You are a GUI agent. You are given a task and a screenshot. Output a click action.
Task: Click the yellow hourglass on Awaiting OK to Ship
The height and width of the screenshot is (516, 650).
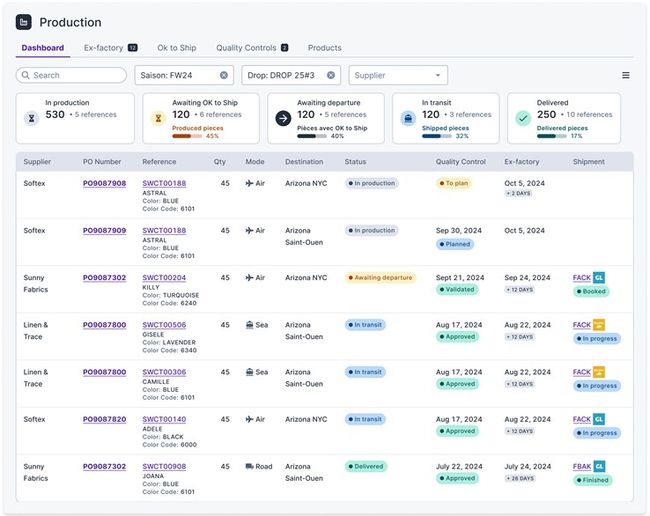157,118
